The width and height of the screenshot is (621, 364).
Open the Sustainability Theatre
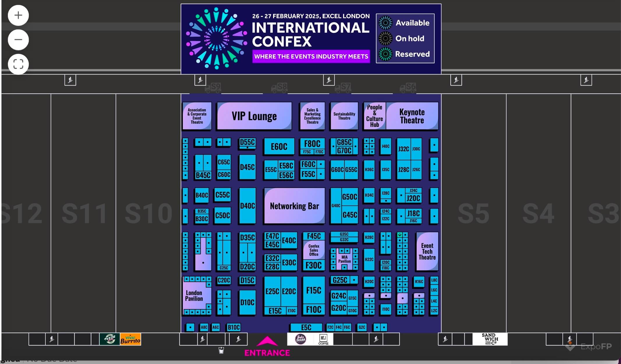tap(344, 116)
